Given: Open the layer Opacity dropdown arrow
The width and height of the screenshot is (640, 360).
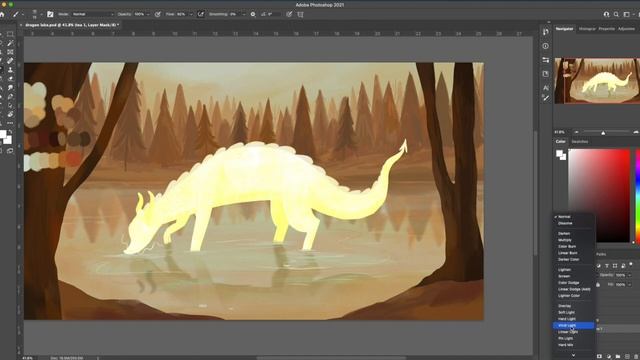Looking at the screenshot, I should click(x=630, y=275).
